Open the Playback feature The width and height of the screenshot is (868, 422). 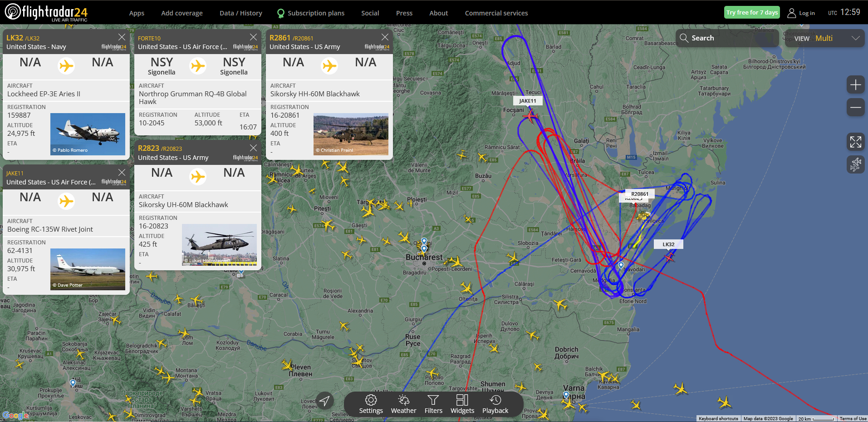(x=495, y=404)
